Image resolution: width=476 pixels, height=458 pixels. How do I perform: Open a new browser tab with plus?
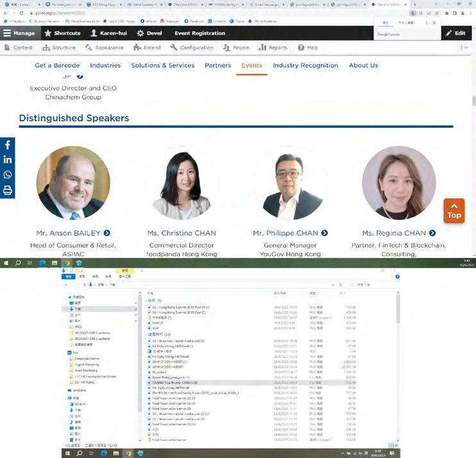coord(414,4)
